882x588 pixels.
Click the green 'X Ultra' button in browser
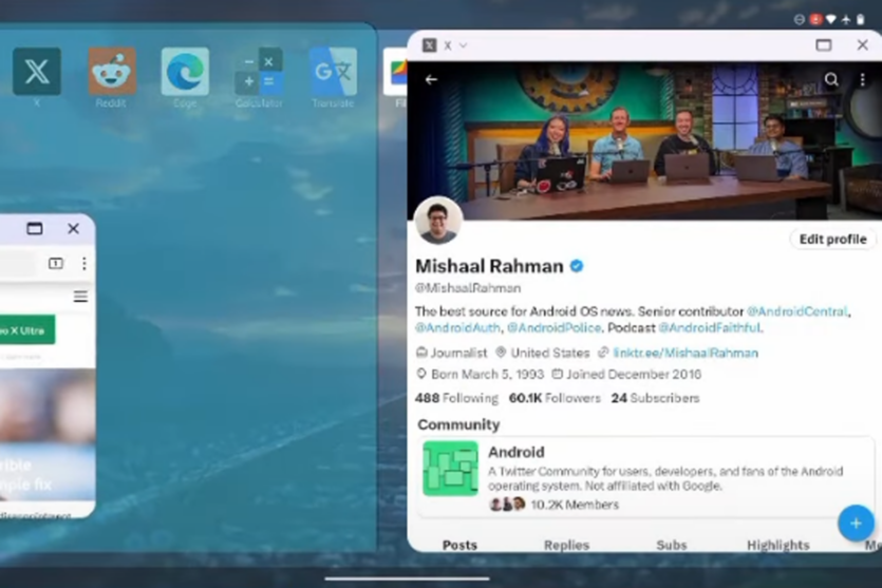27,330
